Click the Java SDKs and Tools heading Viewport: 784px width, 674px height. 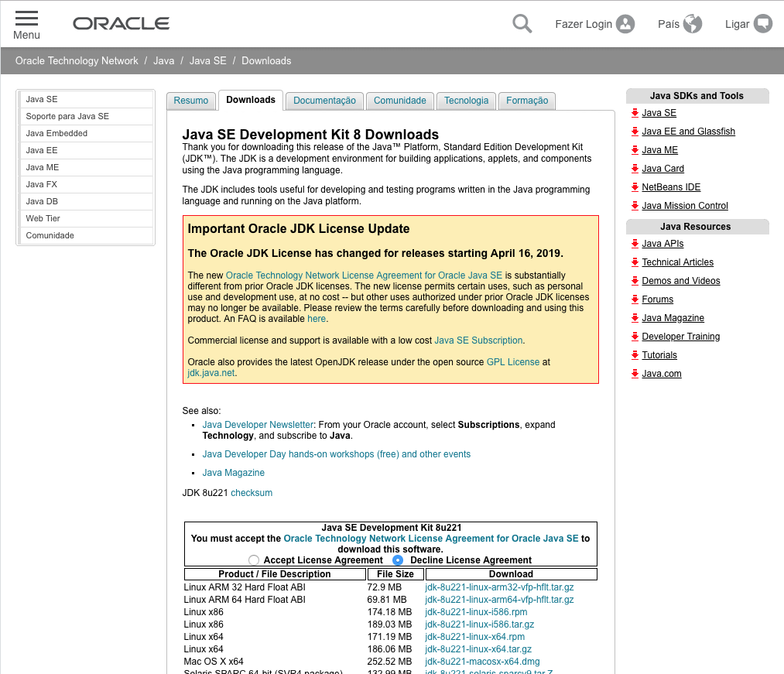tap(697, 95)
